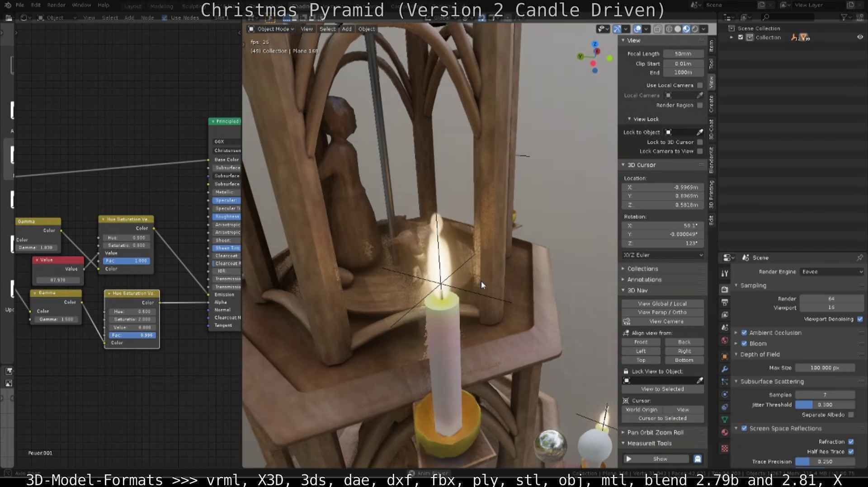Adjust the Jitter Threshold slider
The image size is (868, 487).
(x=825, y=405)
